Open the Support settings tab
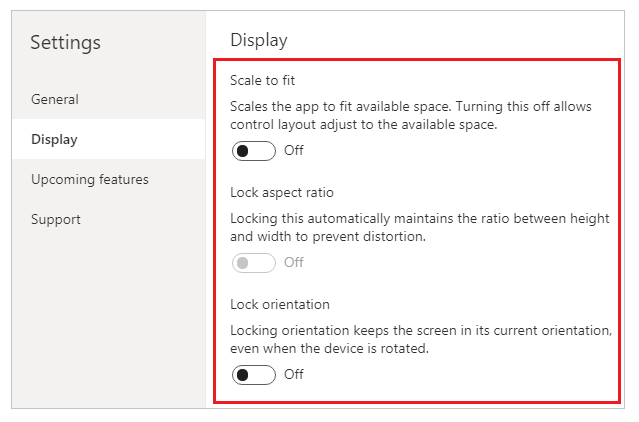639x422 pixels. point(108,219)
